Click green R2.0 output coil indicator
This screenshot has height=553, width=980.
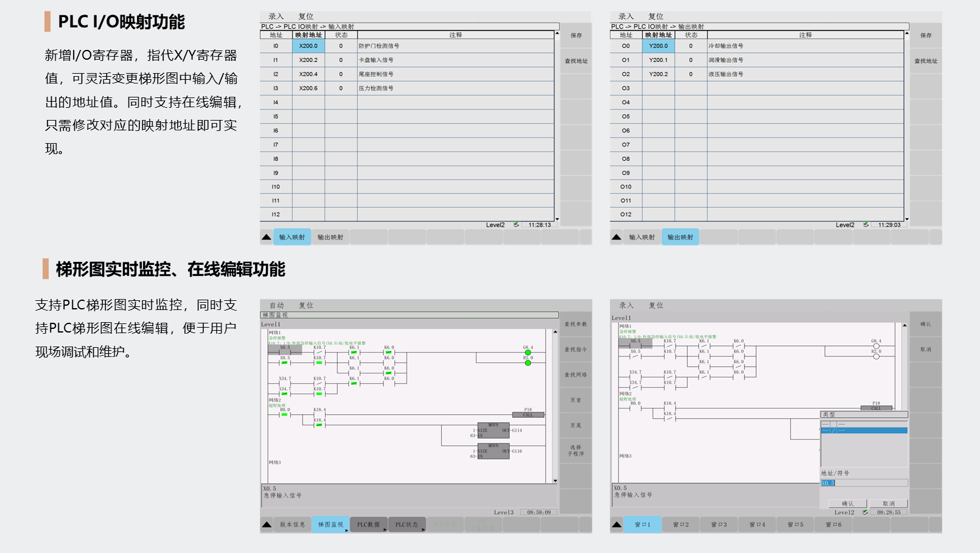(x=528, y=363)
